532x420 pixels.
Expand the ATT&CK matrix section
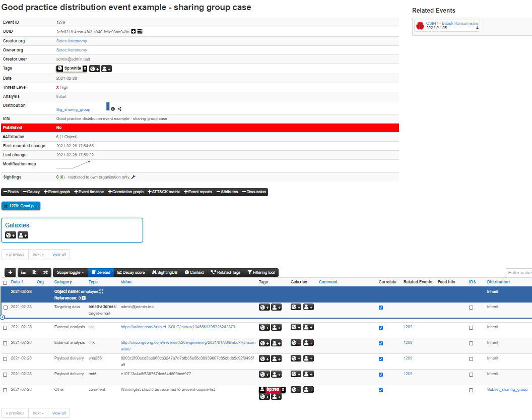click(163, 192)
